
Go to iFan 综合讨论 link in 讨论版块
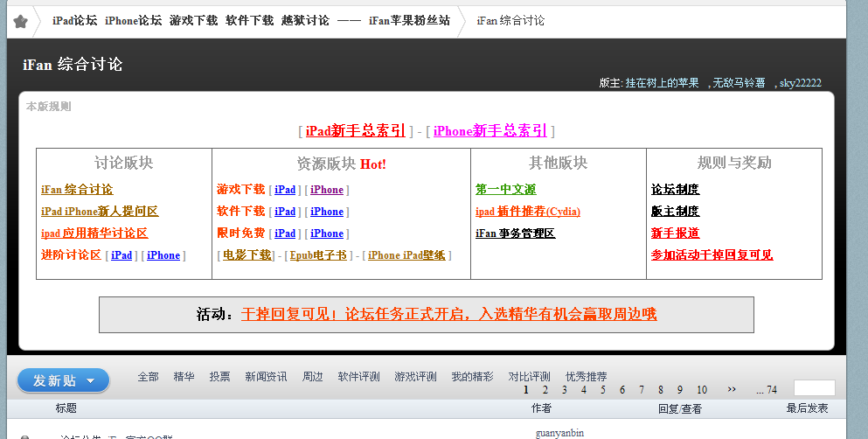[77, 189]
